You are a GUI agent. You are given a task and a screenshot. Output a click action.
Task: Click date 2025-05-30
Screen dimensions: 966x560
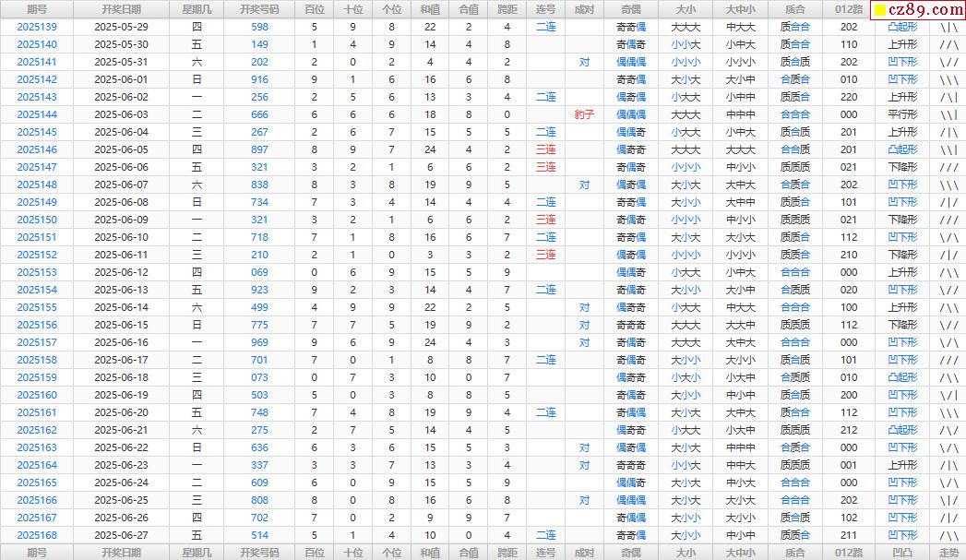coord(122,44)
